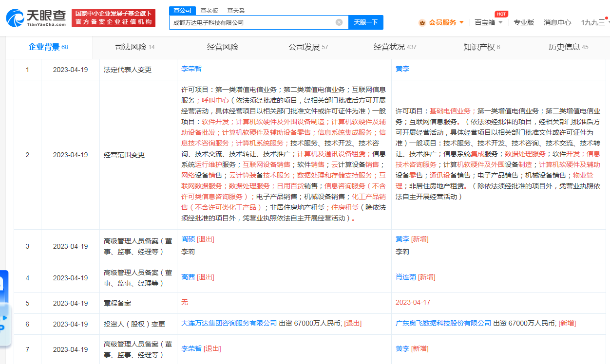This screenshot has height=364, width=610.
Task: Open 大连万达集团咨询服务有限公司 investor link
Action: (x=229, y=323)
